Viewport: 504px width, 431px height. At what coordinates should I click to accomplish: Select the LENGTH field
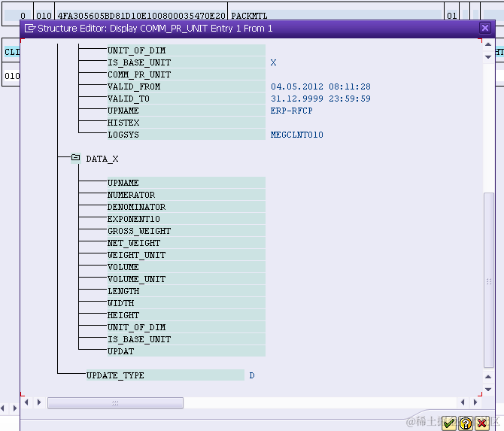click(187, 291)
